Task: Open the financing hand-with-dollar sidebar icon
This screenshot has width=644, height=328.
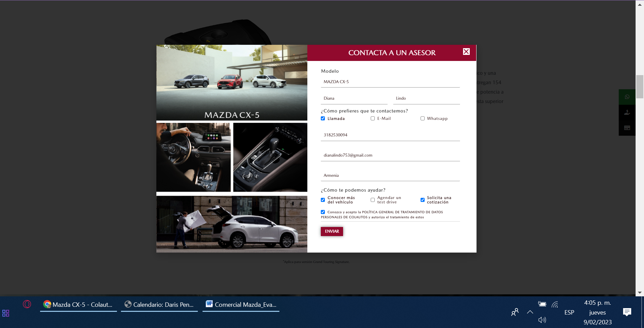Action: (627, 112)
